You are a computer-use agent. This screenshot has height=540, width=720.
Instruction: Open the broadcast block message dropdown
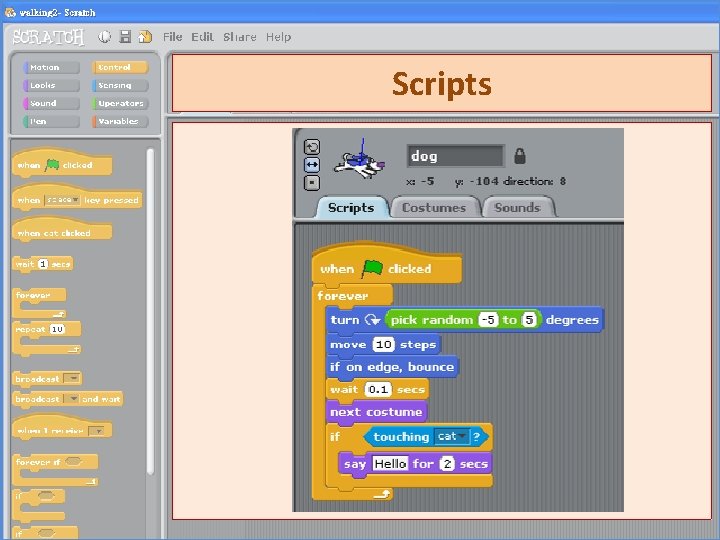click(72, 378)
